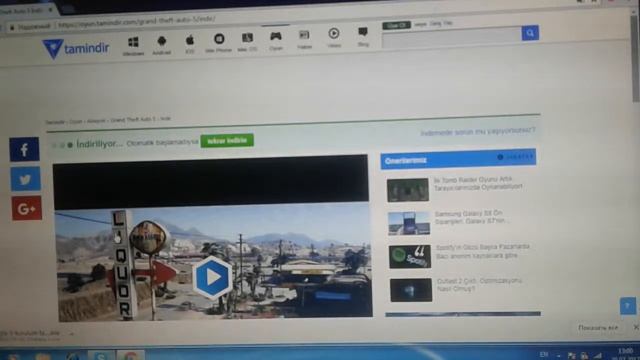
Task: Open the Tomb Raider article thumbnail
Action: click(x=408, y=190)
